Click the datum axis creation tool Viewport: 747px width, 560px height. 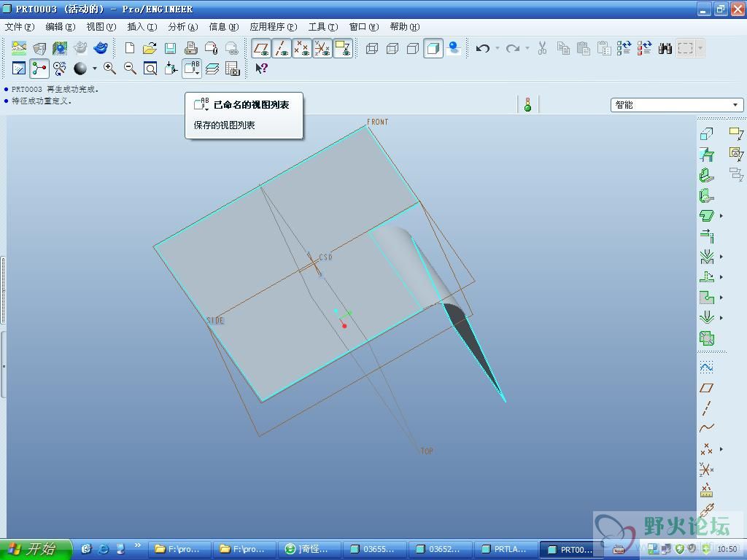click(706, 408)
